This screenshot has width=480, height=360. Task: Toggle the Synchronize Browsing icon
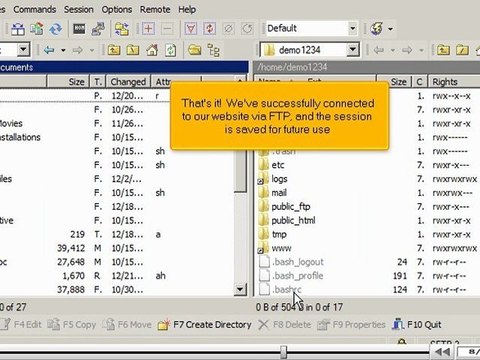click(122, 29)
